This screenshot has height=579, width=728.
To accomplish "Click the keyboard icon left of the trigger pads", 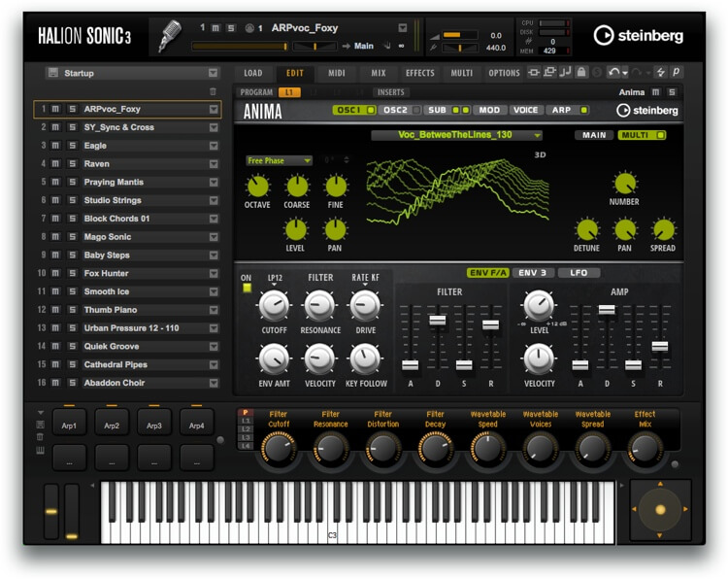I will pyautogui.click(x=41, y=450).
